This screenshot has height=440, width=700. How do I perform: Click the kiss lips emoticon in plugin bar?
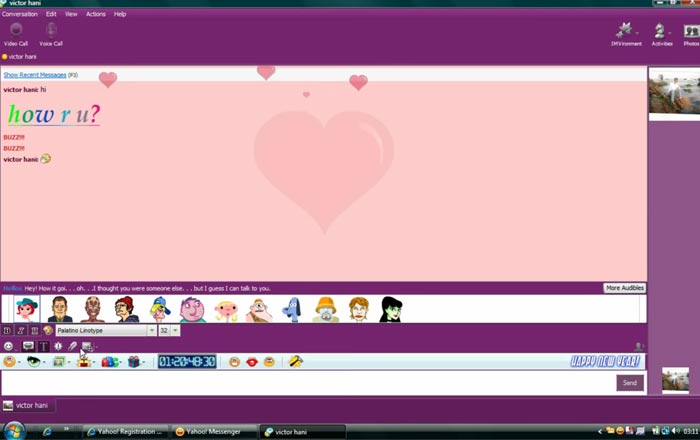252,362
